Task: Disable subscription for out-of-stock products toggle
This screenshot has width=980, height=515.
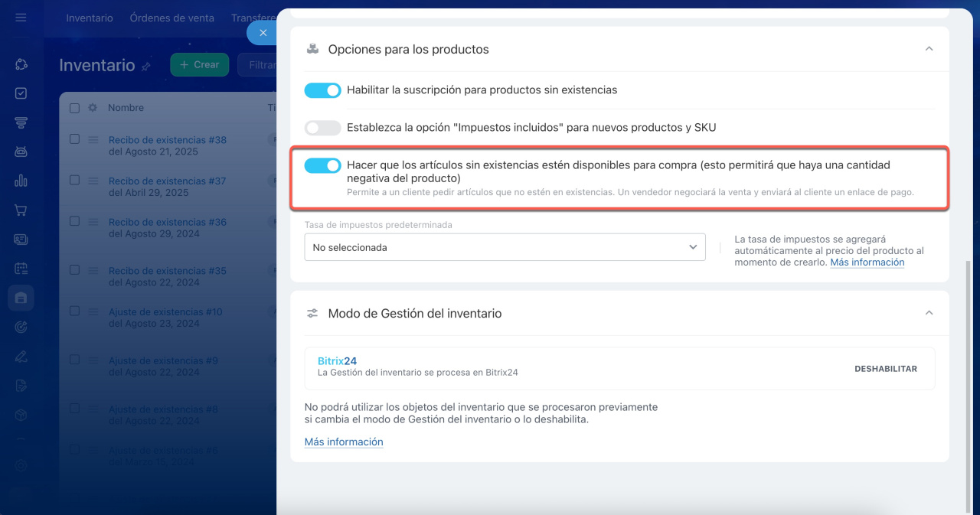Action: (x=322, y=90)
